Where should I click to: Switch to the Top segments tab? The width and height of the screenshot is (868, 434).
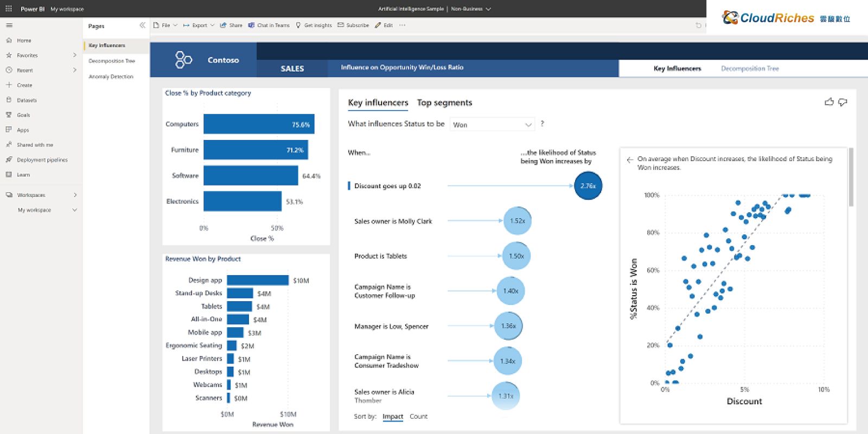pos(444,103)
